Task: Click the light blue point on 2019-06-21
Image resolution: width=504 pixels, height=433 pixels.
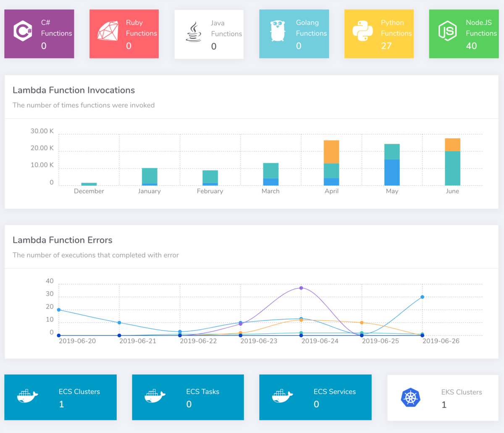Action: coord(119,323)
